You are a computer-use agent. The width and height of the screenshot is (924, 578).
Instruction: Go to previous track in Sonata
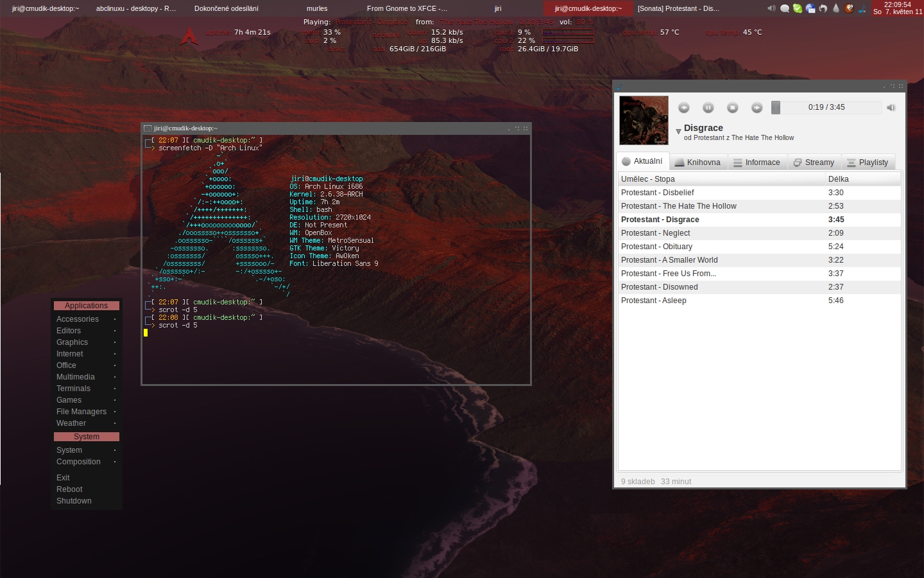[684, 108]
